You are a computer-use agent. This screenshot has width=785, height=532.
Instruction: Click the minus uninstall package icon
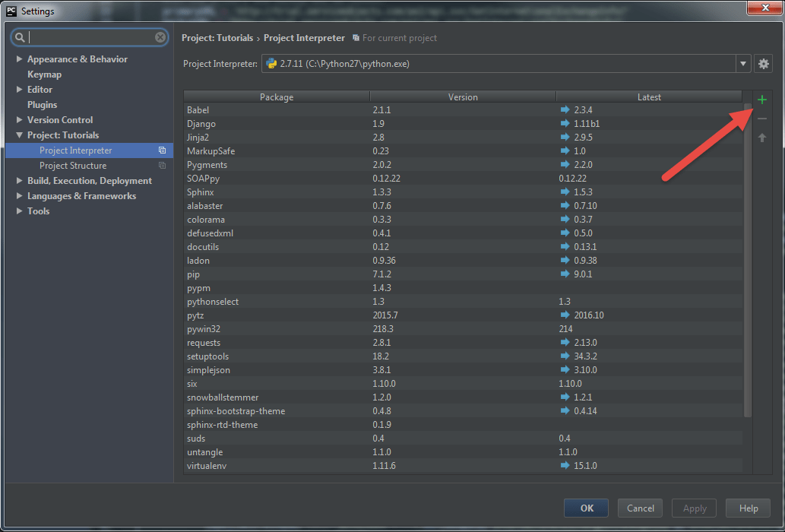coord(762,119)
